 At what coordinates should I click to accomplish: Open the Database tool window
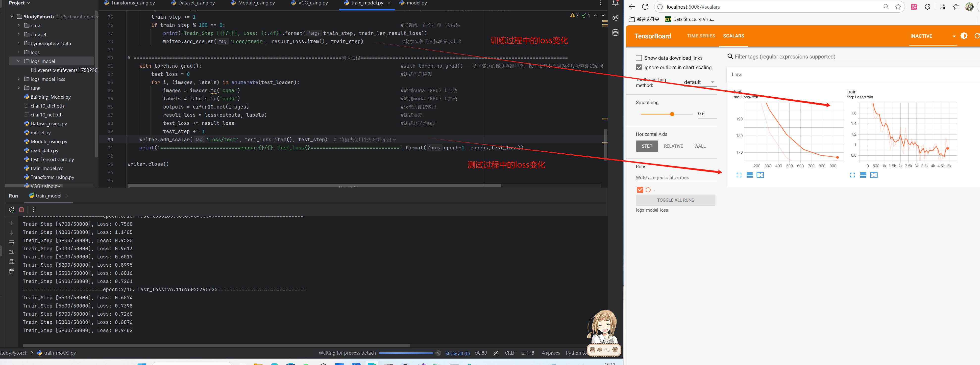pos(615,32)
